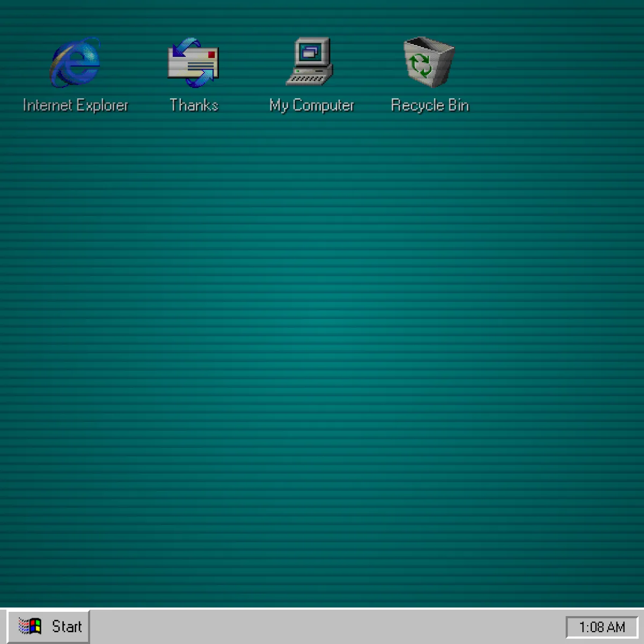Select the My Computer desktop icon

pyautogui.click(x=310, y=61)
